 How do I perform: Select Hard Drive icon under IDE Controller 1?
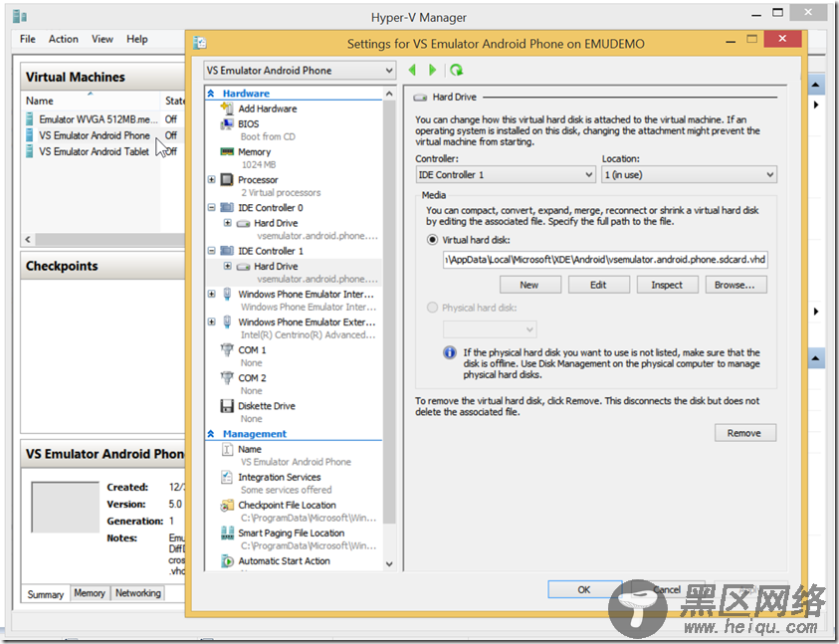[x=244, y=267]
